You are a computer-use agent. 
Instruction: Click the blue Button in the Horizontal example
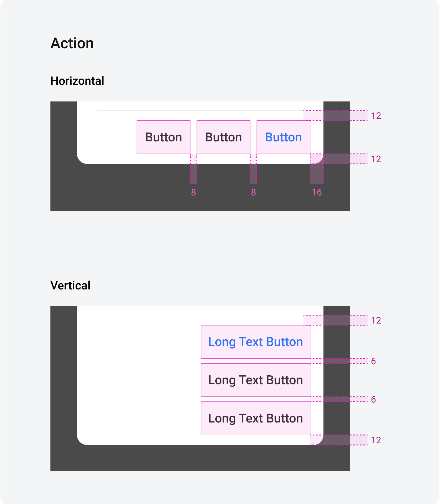[x=283, y=137]
